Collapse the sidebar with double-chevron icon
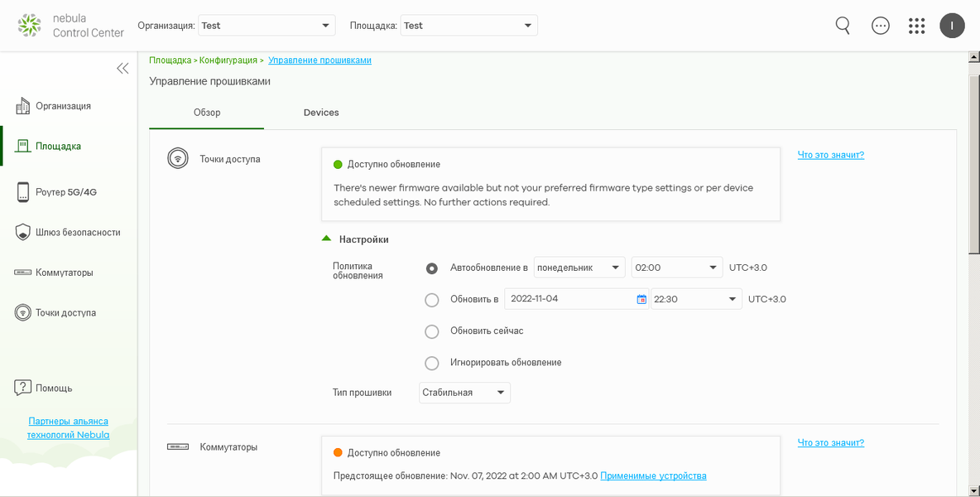This screenshot has width=980, height=497. tap(122, 69)
